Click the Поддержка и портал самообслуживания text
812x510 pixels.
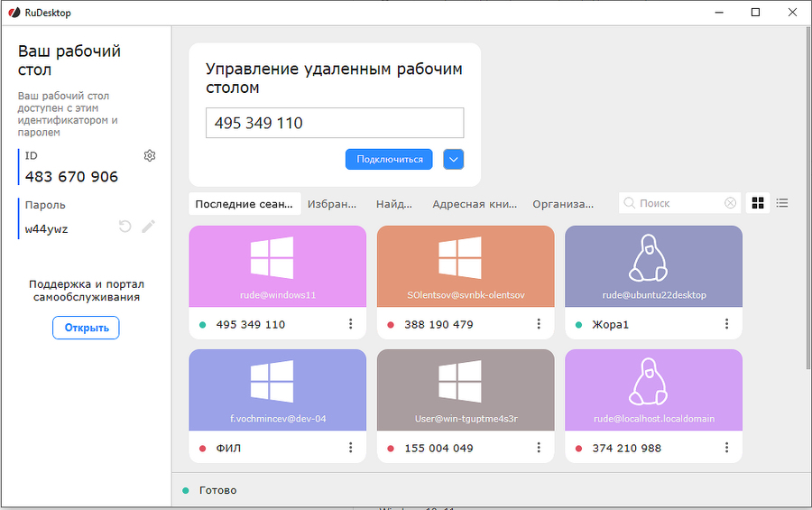87,291
